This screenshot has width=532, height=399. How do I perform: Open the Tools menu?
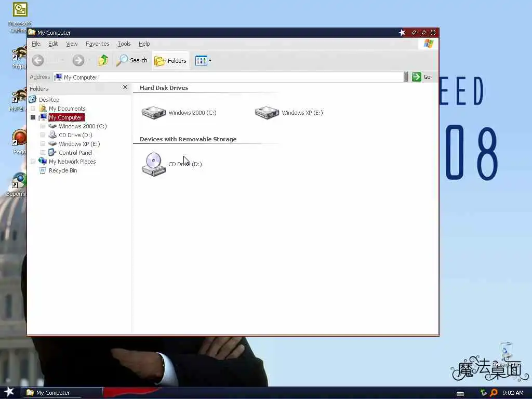pos(124,44)
